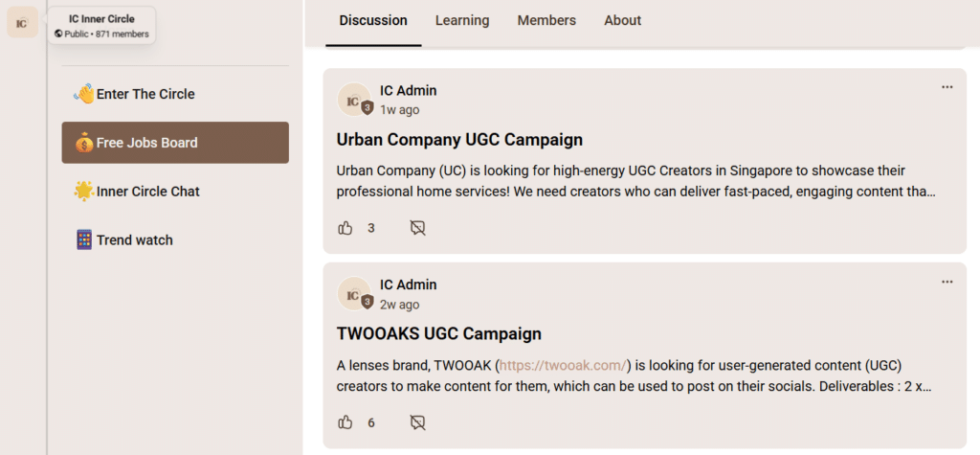Screen dimensions: 980x455
Task: Go to the About tab
Action: (622, 20)
